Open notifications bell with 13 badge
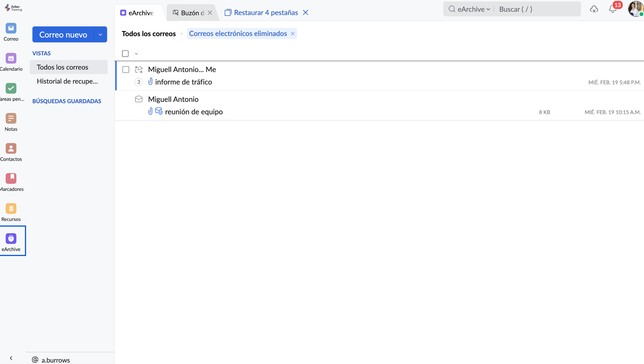Image resolution: width=644 pixels, height=364 pixels. (613, 9)
